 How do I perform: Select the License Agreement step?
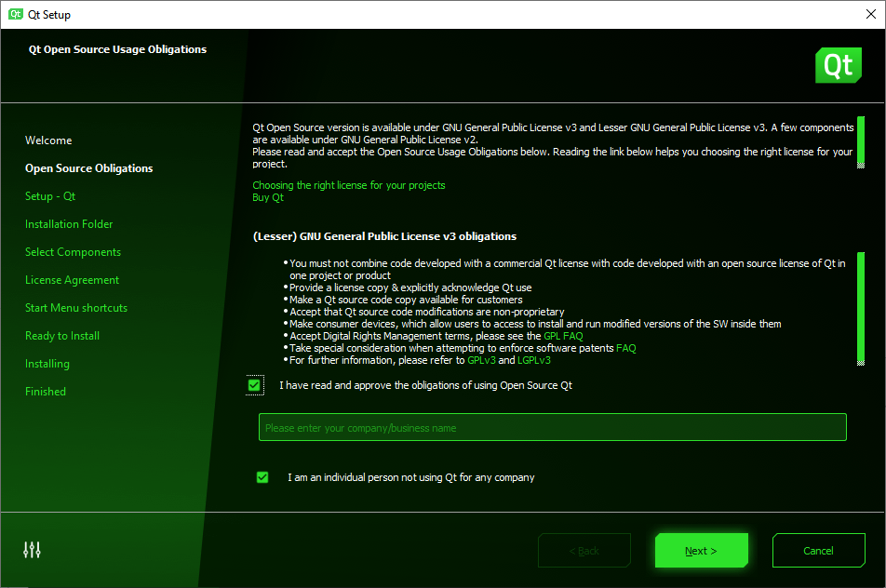72,280
